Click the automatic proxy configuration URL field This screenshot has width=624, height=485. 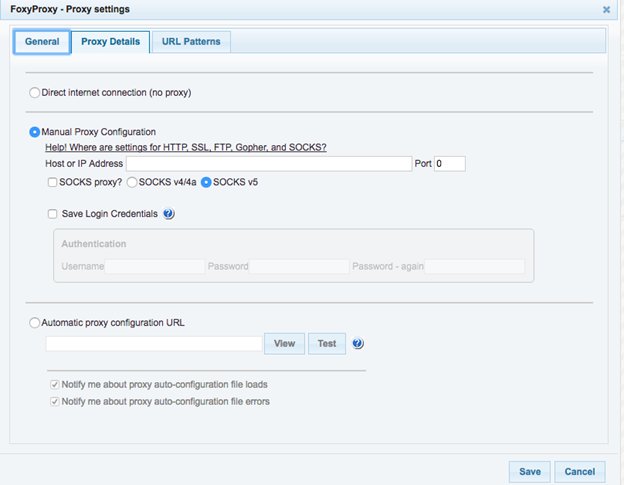[154, 344]
